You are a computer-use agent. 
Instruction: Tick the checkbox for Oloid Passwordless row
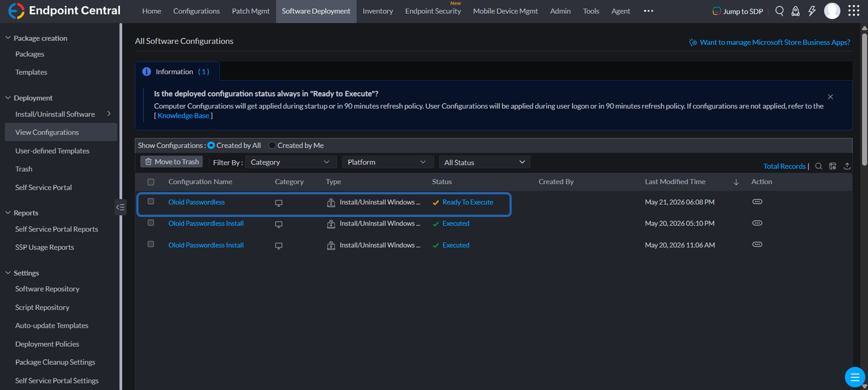[x=151, y=201]
